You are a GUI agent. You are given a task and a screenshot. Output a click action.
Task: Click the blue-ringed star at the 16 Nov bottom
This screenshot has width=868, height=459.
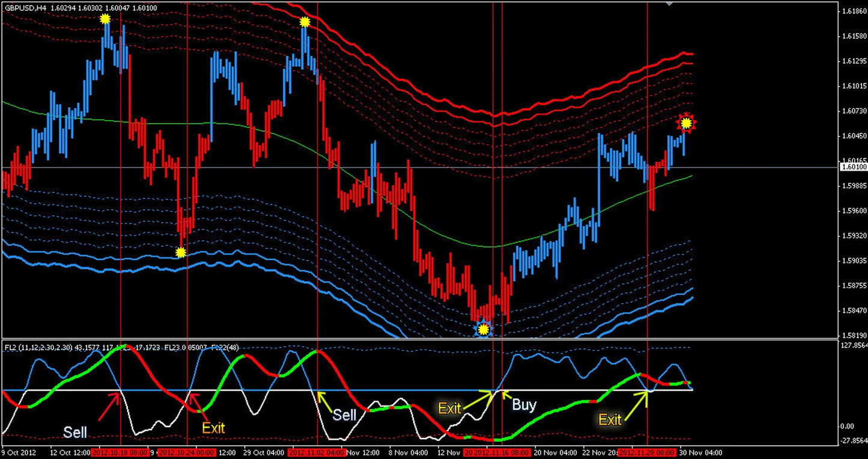pyautogui.click(x=483, y=329)
